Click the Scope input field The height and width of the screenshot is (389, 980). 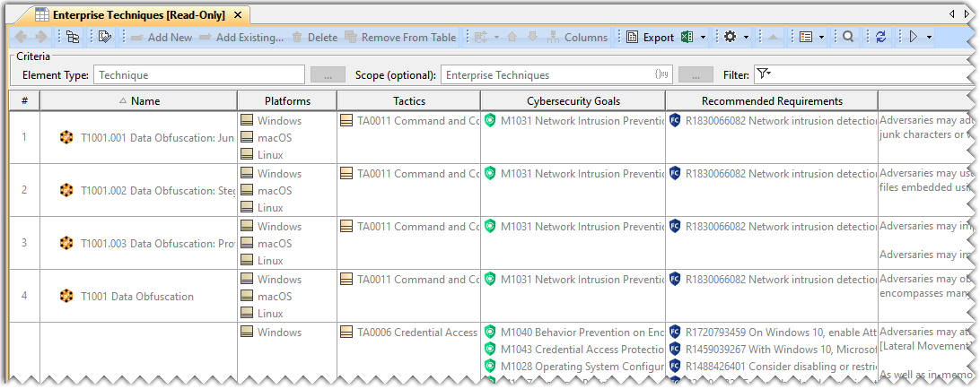pyautogui.click(x=547, y=75)
